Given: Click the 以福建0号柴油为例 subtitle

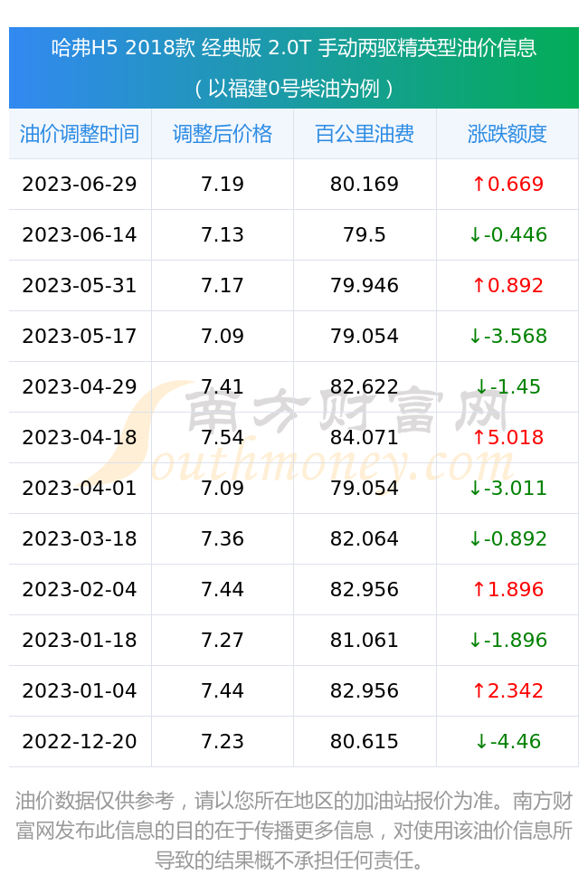Looking at the screenshot, I should [x=294, y=88].
